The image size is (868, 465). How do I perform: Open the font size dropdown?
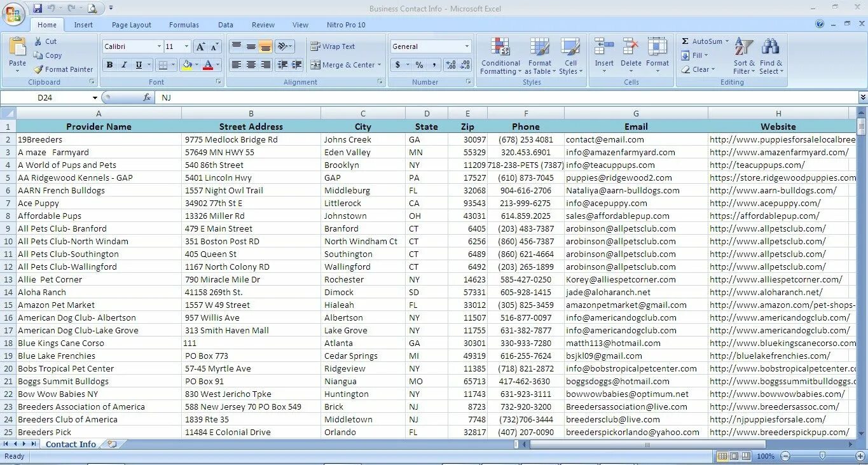(186, 46)
